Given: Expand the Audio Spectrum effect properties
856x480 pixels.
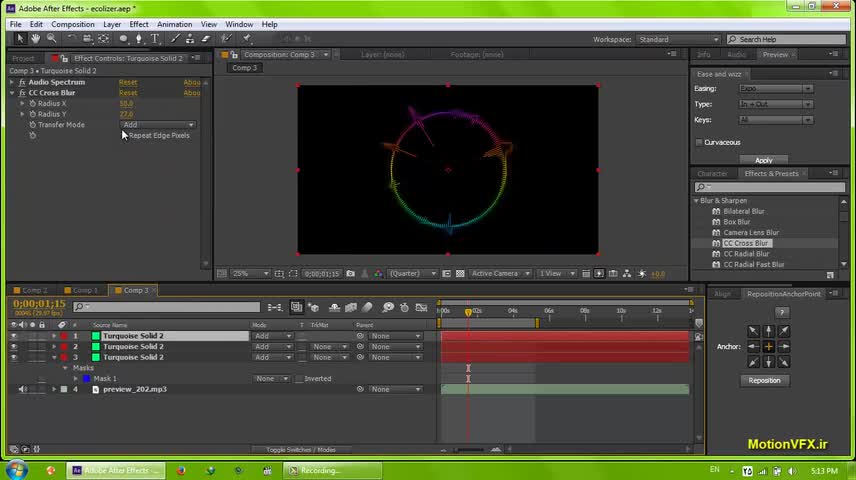Looking at the screenshot, I should pyautogui.click(x=12, y=82).
